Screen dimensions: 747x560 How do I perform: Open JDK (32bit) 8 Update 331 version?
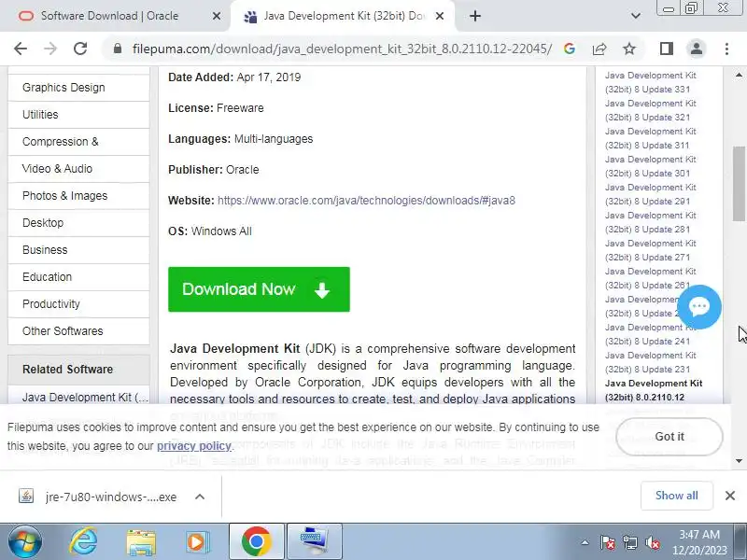click(x=650, y=82)
